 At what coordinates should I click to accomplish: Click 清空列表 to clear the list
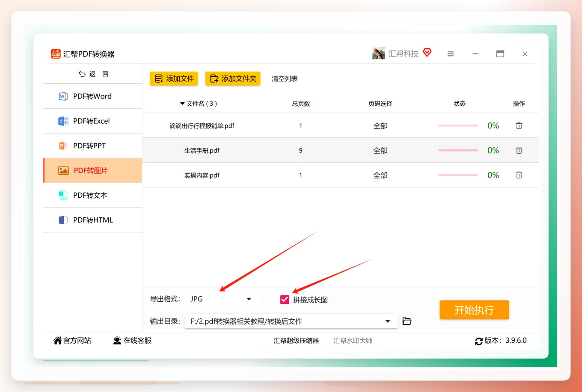pos(285,79)
